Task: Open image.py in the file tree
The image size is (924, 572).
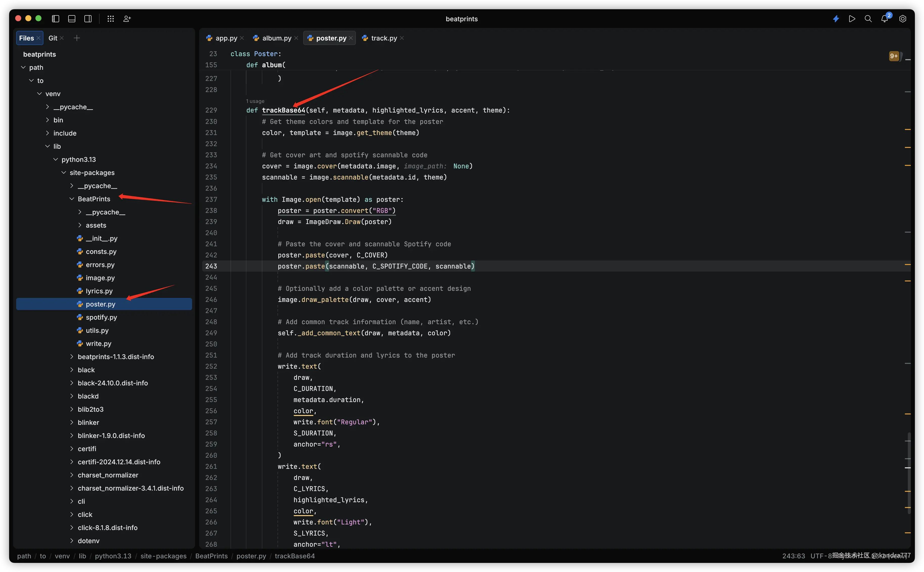Action: coord(100,278)
